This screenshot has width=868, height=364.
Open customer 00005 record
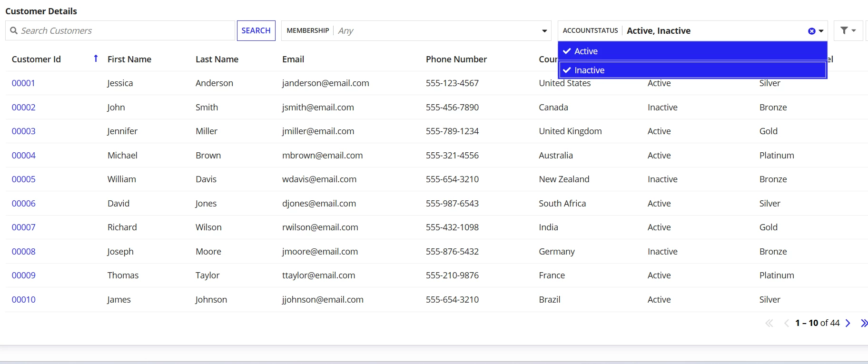pos(23,179)
